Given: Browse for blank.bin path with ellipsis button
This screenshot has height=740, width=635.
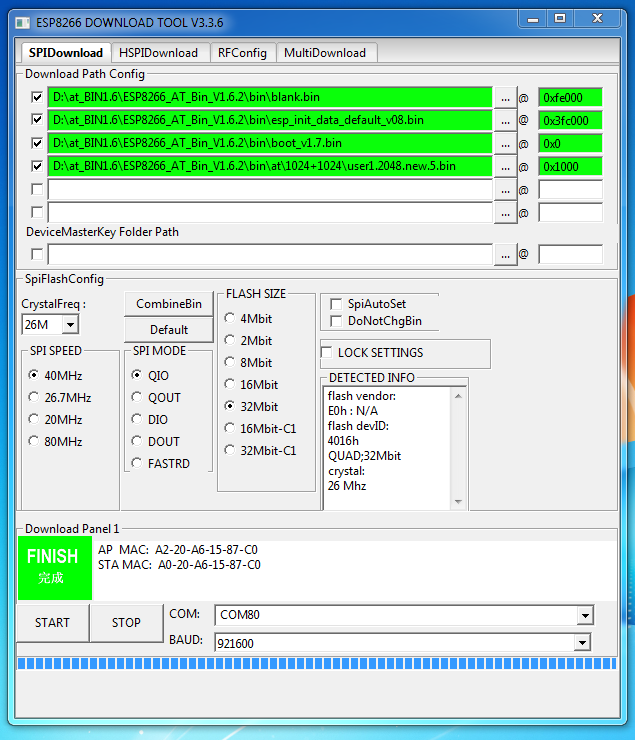Looking at the screenshot, I should (x=505, y=98).
